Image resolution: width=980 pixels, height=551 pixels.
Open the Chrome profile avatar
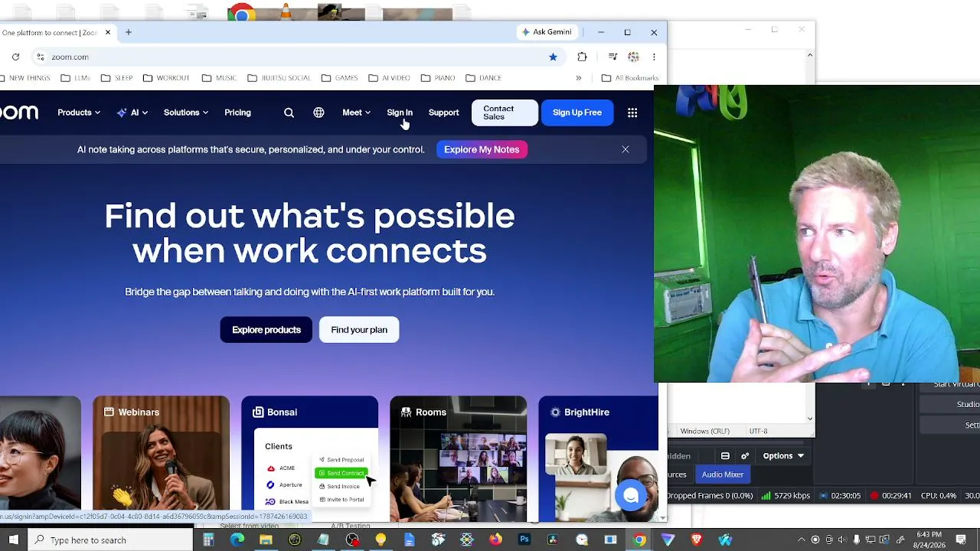click(x=633, y=57)
